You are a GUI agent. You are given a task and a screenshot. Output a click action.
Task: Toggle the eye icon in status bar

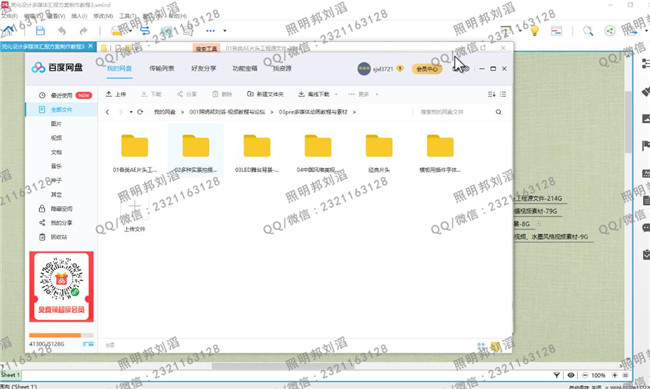click(571, 375)
